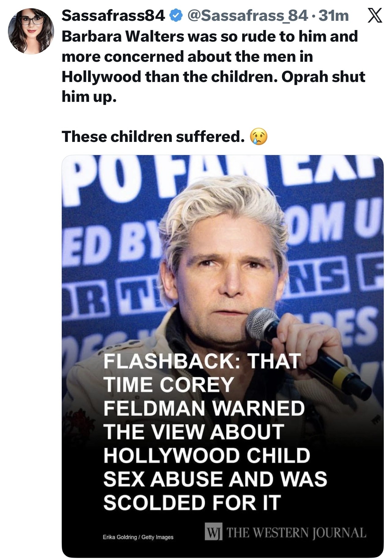Screen dimensions: 392x560
Task: Click 'SCOLDED FOR IT' headline line
Action: pos(192,502)
